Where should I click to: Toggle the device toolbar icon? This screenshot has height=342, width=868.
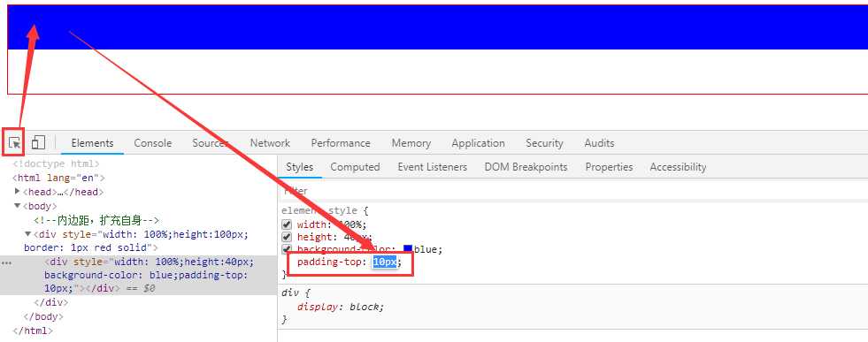(38, 142)
